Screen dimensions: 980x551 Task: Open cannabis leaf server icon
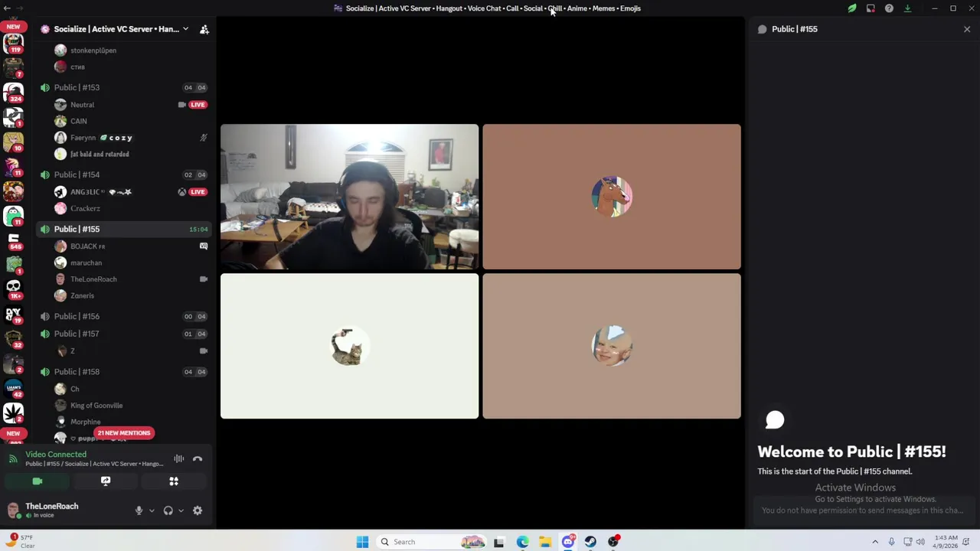pos(13,413)
